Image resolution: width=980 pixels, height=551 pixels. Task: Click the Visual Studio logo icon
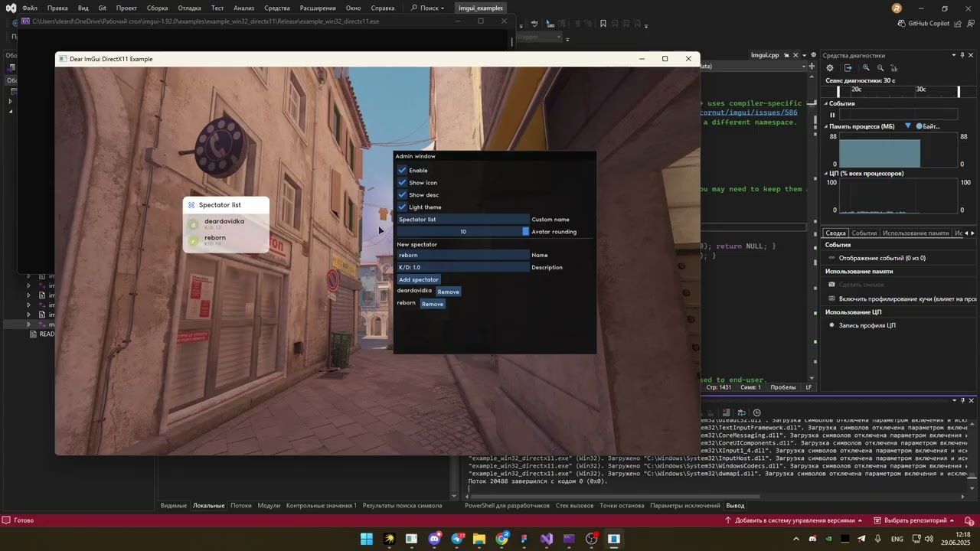(x=11, y=8)
